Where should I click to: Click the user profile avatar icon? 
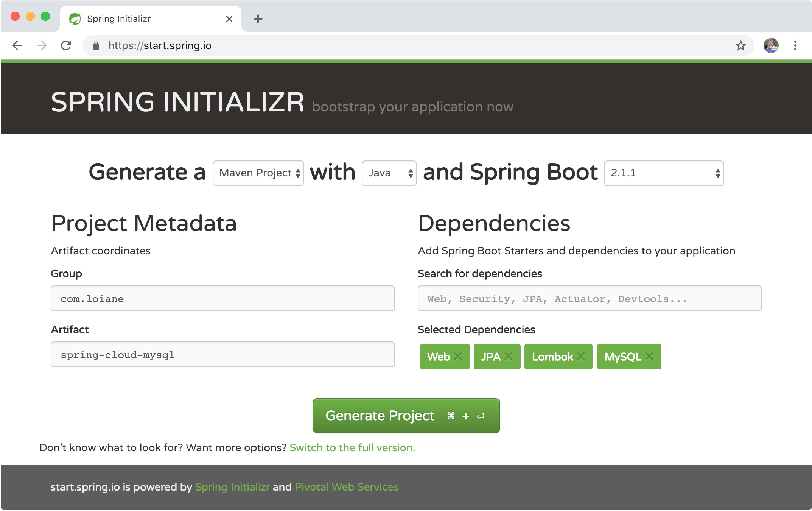[772, 46]
